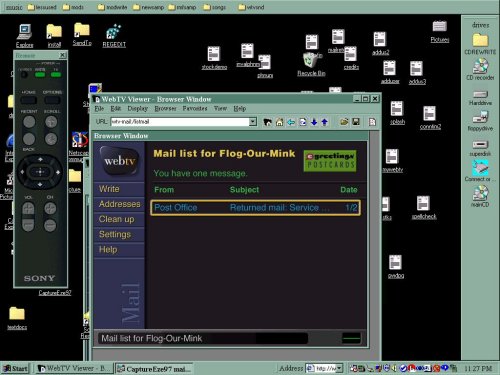The width and height of the screenshot is (500, 375).
Task: Click the page document toolbar icon
Action: pyautogui.click(x=372, y=122)
